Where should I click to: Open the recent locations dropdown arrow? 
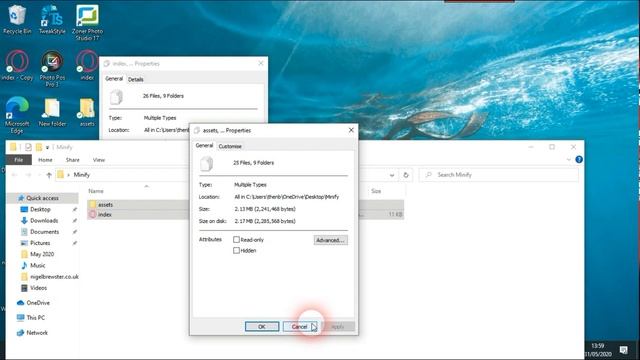click(40, 175)
